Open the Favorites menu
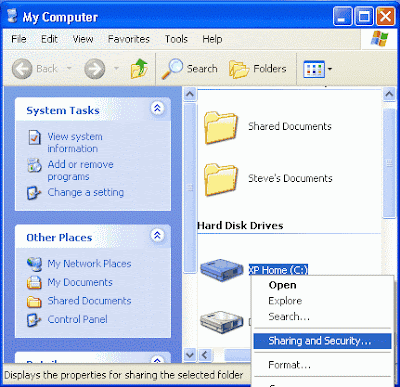 click(x=129, y=39)
